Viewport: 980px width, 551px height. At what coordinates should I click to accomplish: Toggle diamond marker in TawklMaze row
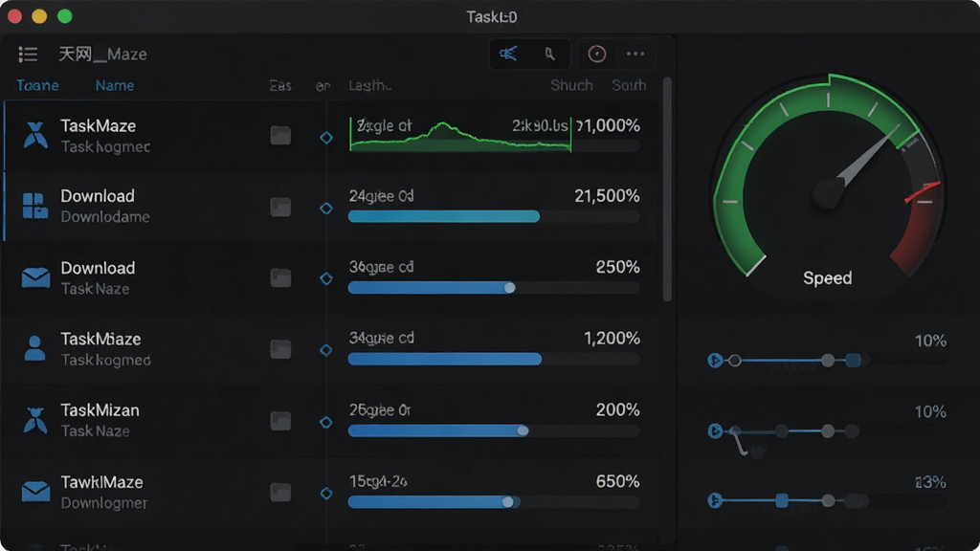[x=326, y=494]
